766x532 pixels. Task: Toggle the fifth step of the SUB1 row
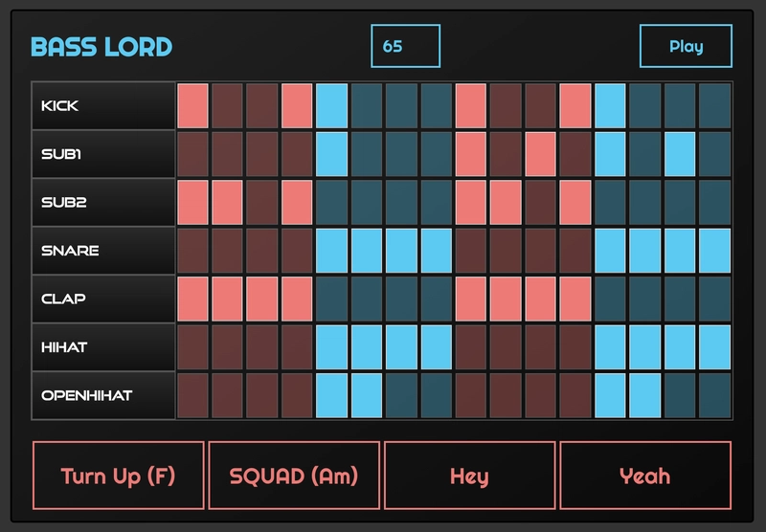point(332,154)
